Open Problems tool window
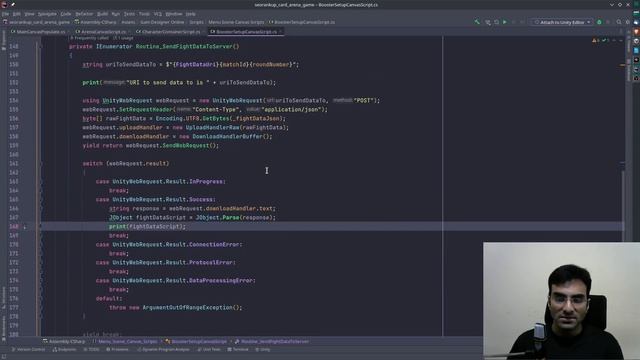640x360 pixels. 118,350
